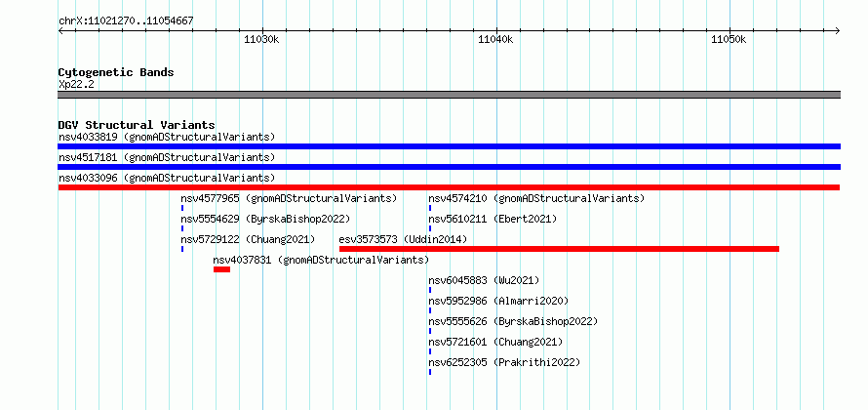Screen dimensions: 868x410
Task: Select the esv3573573 red variant bar
Action: [559, 249]
